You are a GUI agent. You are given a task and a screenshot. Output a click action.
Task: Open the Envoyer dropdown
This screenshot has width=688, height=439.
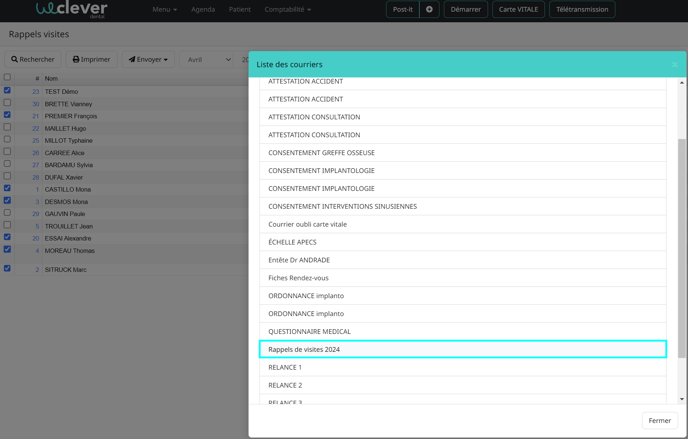click(148, 59)
